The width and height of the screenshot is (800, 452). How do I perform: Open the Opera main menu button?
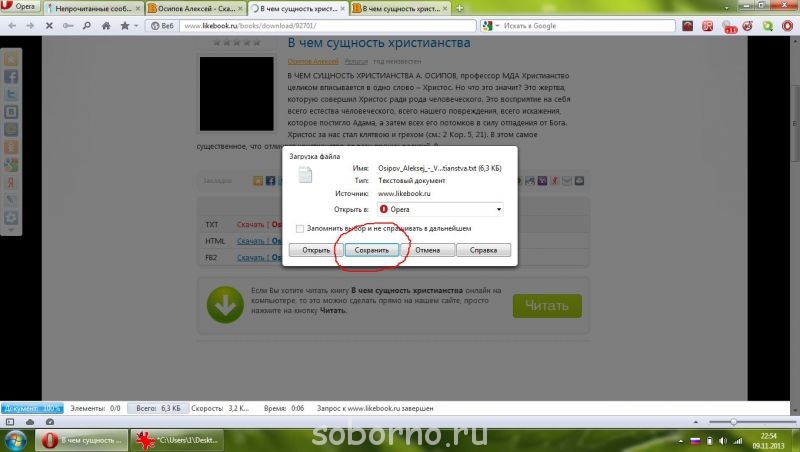[x=19, y=7]
